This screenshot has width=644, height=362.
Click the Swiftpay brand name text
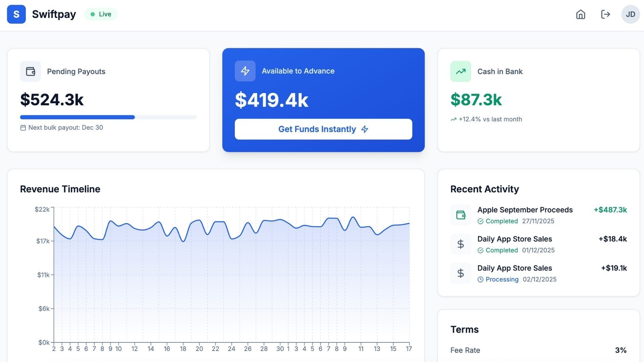tap(54, 14)
